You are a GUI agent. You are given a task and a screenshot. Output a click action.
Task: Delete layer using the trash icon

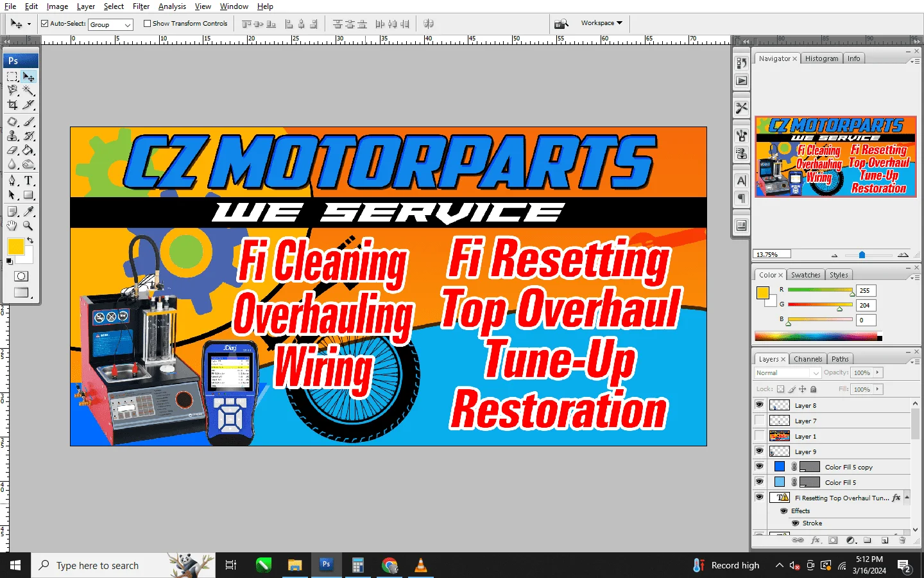pos(902,540)
